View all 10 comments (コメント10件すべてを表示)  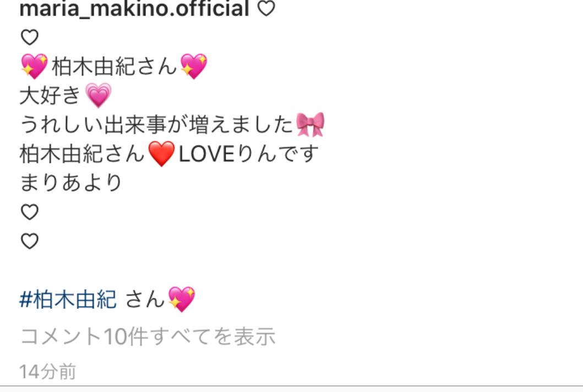click(148, 336)
